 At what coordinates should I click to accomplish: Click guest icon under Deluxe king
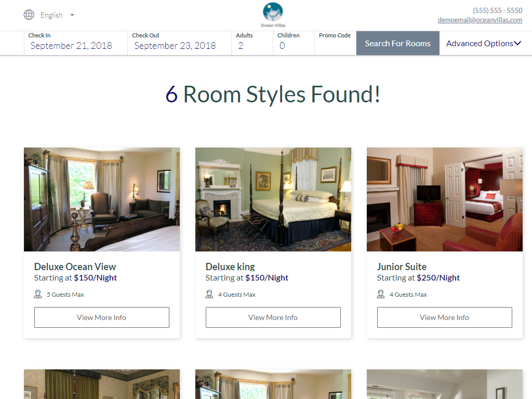pos(209,294)
